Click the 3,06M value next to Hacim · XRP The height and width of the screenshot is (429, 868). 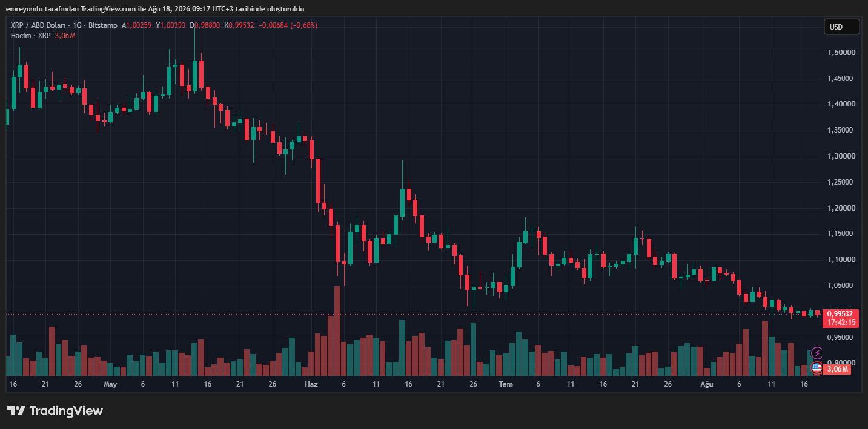coord(65,36)
